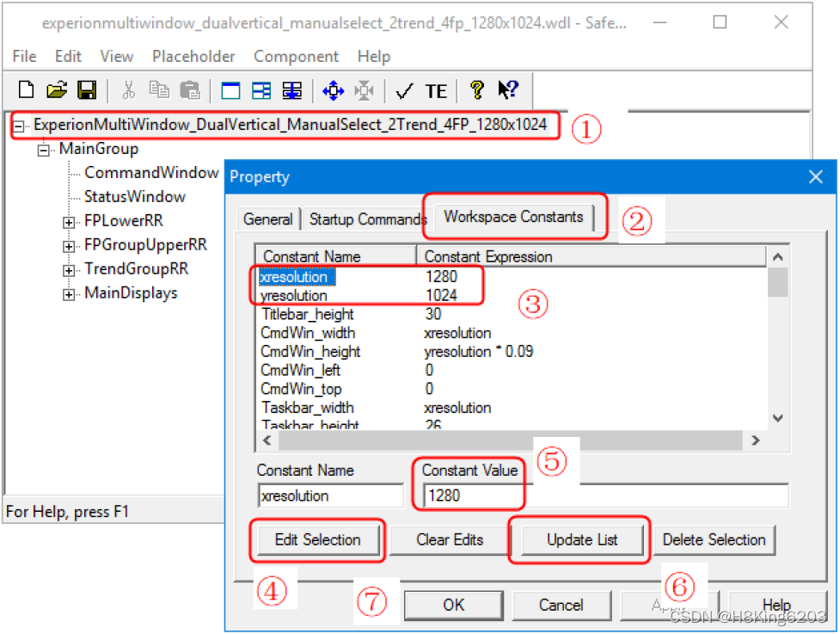
Task: Select the CmdWin_left constant row
Action: (512, 370)
